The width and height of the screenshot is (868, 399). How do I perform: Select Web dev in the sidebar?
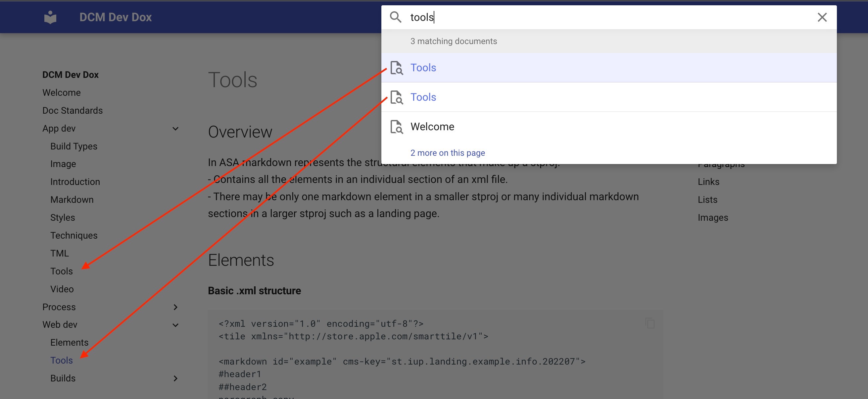pyautogui.click(x=60, y=325)
